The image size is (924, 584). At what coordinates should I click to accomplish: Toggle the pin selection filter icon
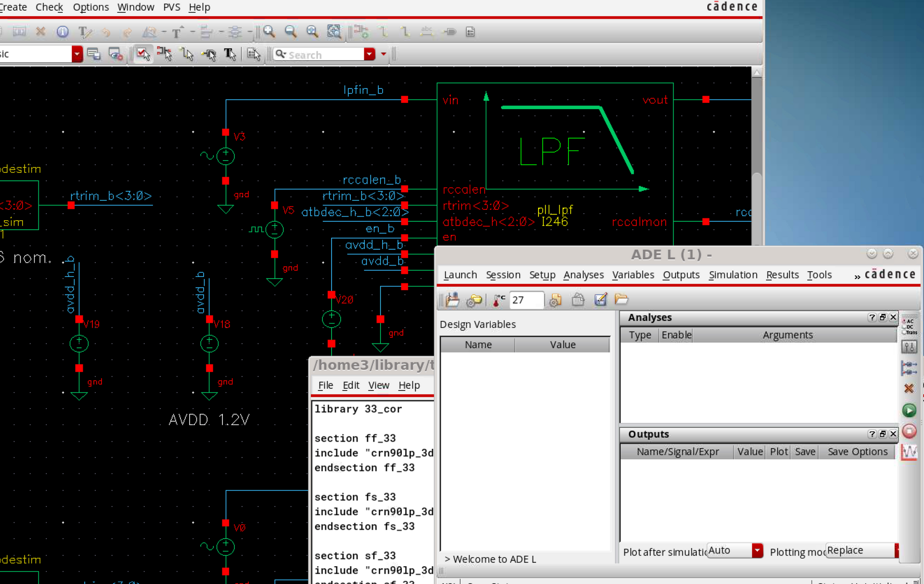[209, 54]
